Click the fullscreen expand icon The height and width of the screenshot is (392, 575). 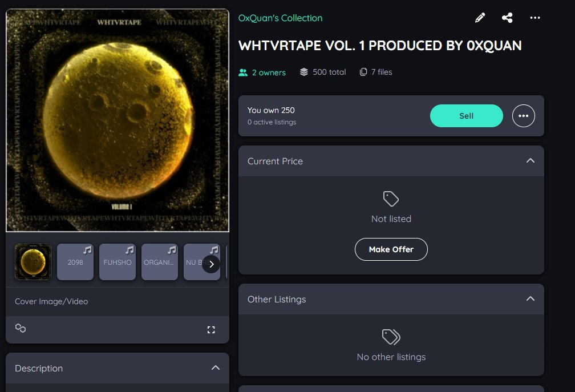(x=211, y=330)
